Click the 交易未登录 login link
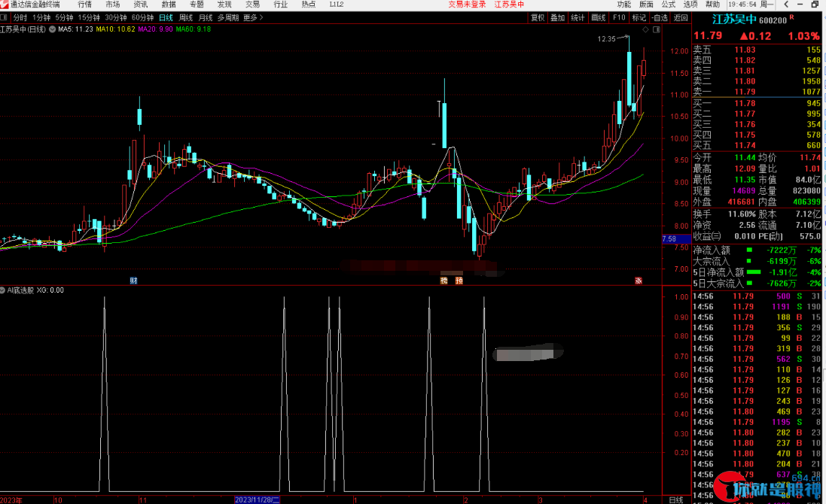826x504 pixels. click(x=467, y=5)
